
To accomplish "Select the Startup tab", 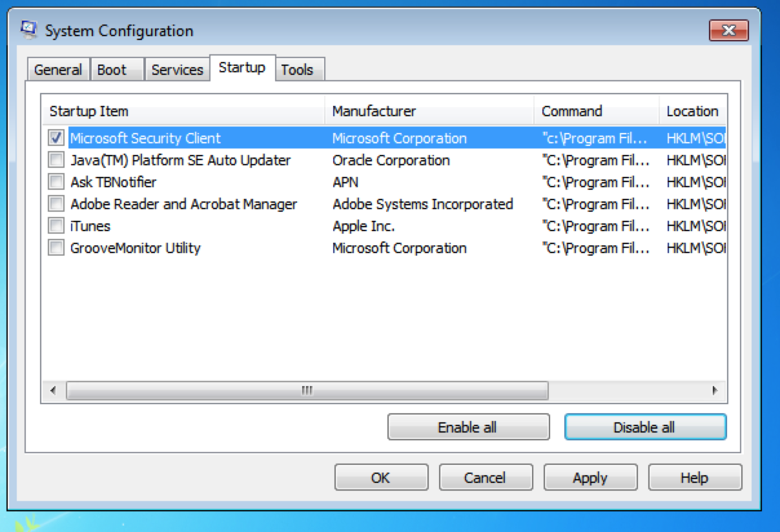I will tap(242, 67).
